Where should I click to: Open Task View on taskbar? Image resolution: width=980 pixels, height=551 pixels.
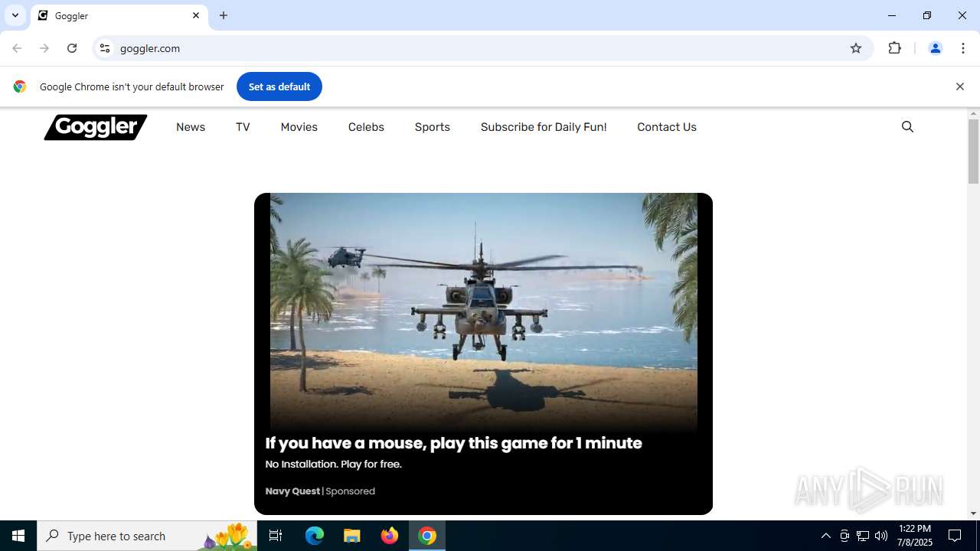276,536
